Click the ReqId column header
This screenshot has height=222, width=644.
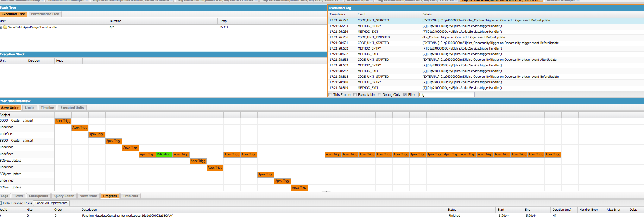pyautogui.click(x=12, y=210)
